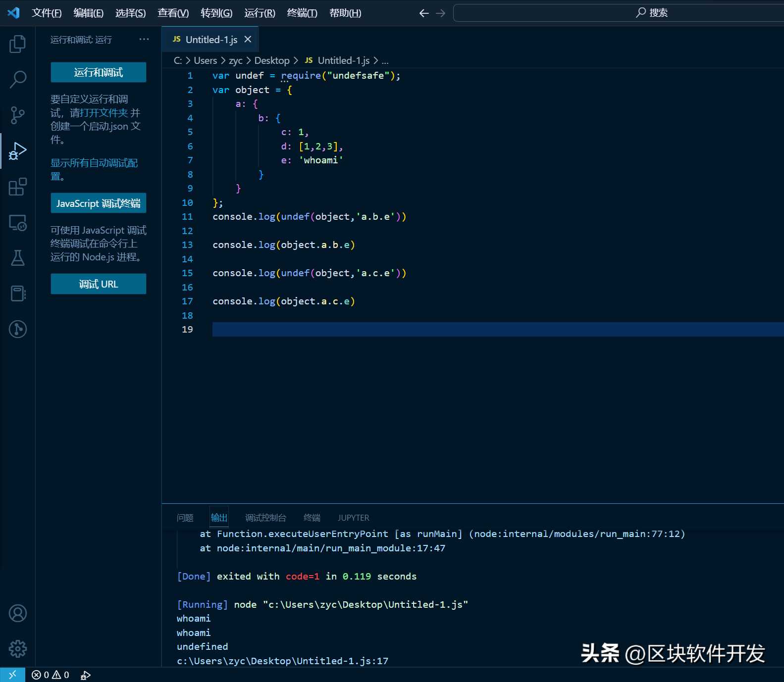Select the Untitled-1.js editor tab
Screen dimensions: 784x682
[x=210, y=40]
